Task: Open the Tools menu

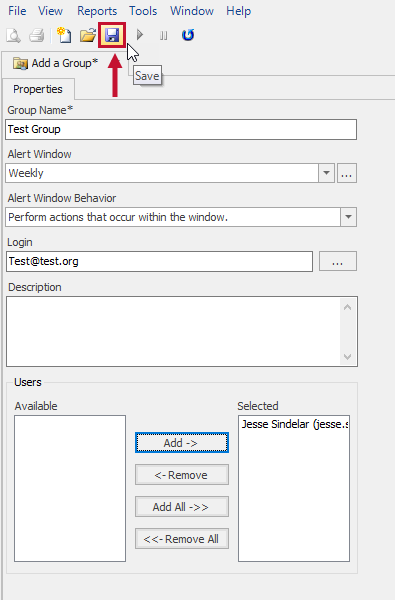Action: click(x=143, y=11)
